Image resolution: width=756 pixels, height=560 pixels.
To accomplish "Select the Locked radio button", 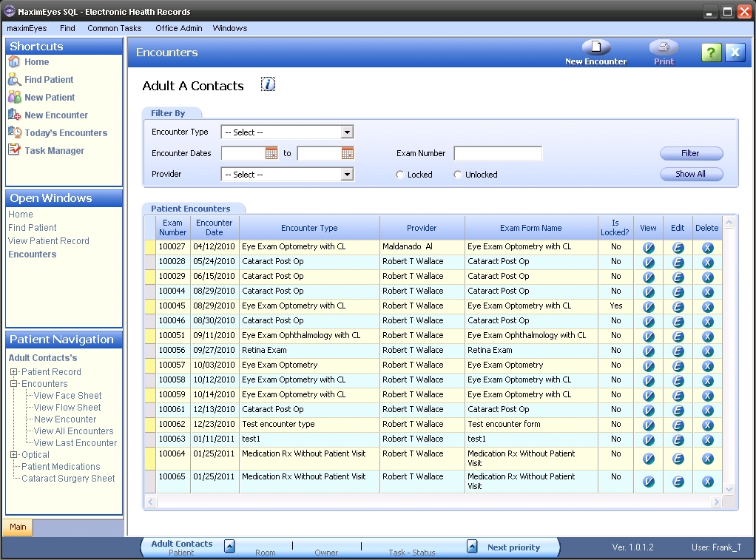I will [x=399, y=175].
